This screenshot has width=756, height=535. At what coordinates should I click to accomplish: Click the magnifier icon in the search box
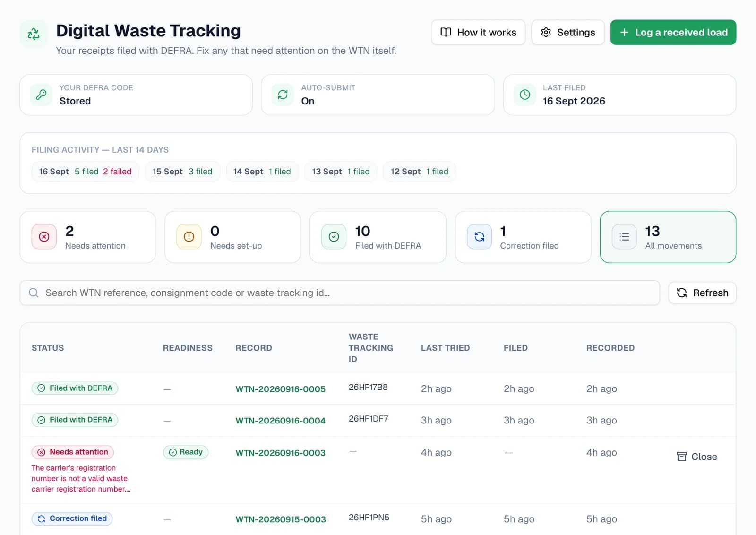point(34,293)
